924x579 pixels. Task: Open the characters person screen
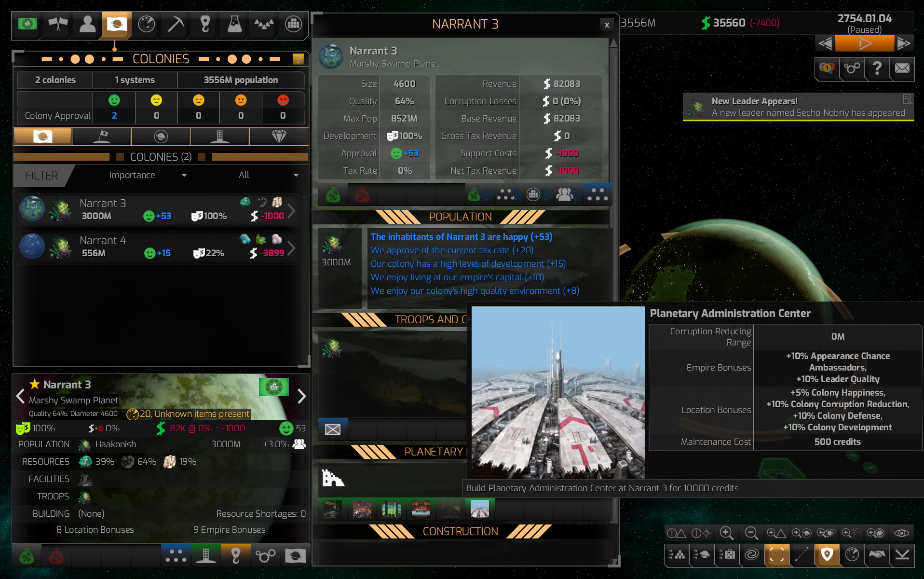click(x=87, y=24)
